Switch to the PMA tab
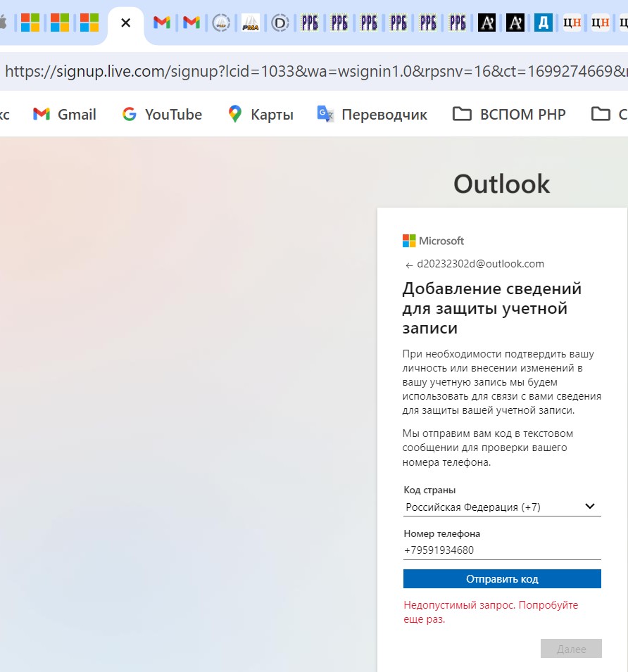Viewport: 628px width, 672px height. [251, 23]
